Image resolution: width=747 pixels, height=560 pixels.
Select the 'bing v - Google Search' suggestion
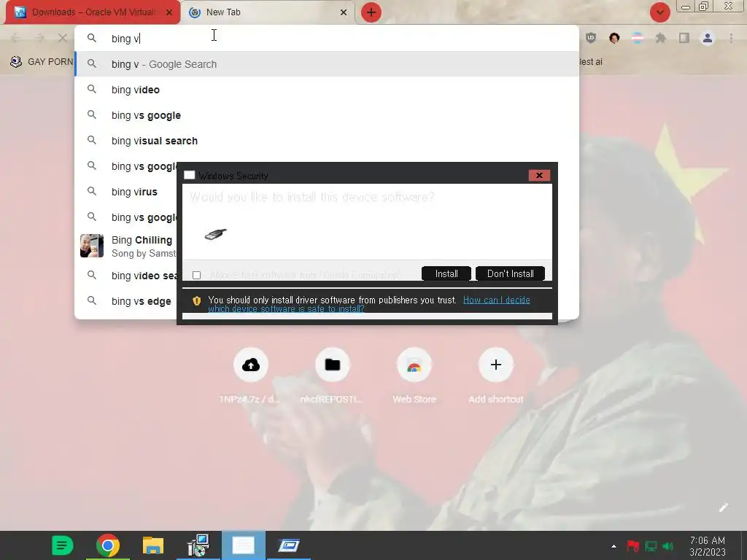pos(327,64)
